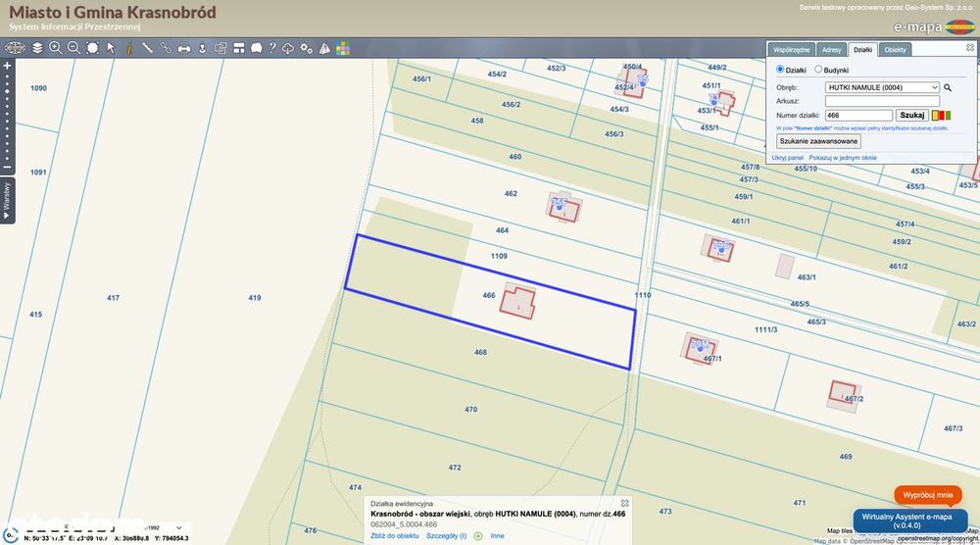
Task: Open coordinate system dropdown at bottom left
Action: click(178, 528)
